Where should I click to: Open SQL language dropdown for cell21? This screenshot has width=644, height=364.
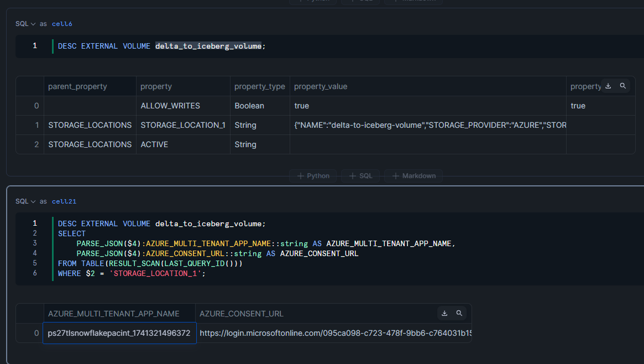(25, 201)
